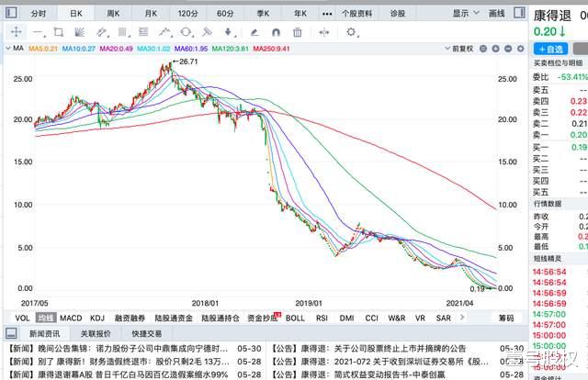
Task: Toggle the MACD indicator
Action: point(71,318)
